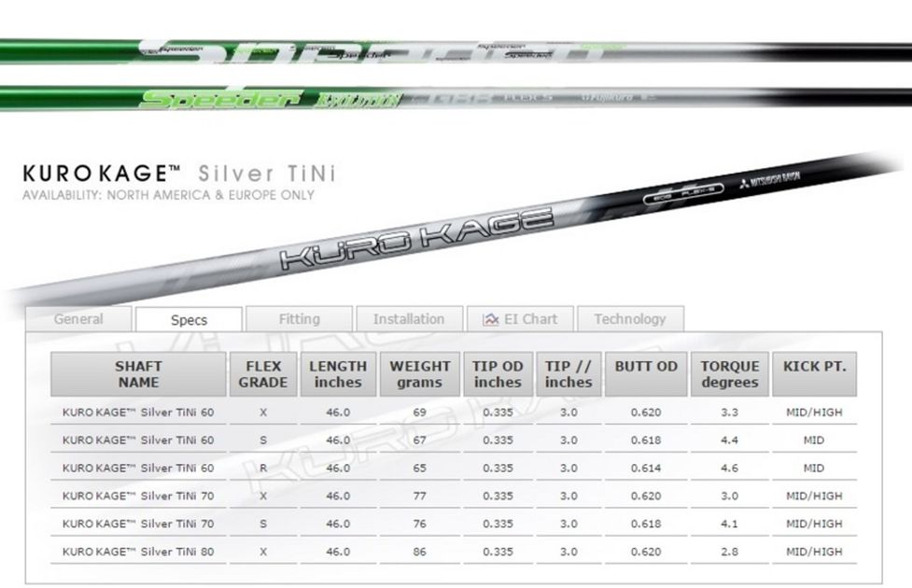Click the weight value 67
912x588 pixels.
(420, 441)
